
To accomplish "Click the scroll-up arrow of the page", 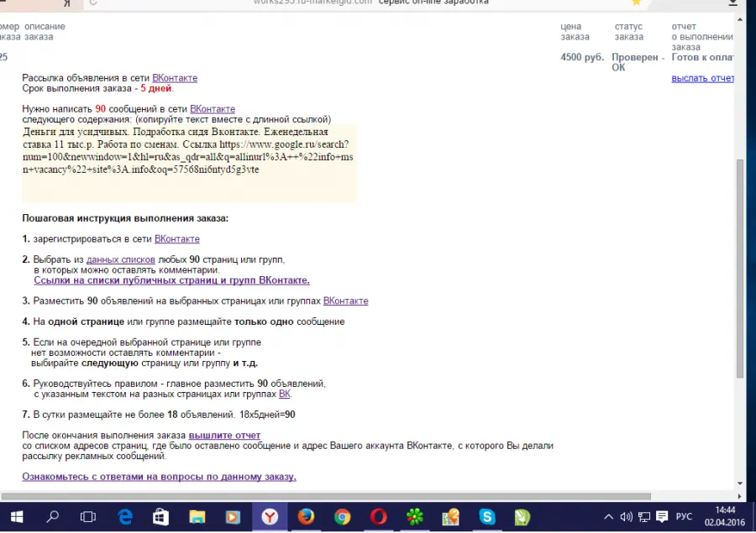I will point(740,19).
